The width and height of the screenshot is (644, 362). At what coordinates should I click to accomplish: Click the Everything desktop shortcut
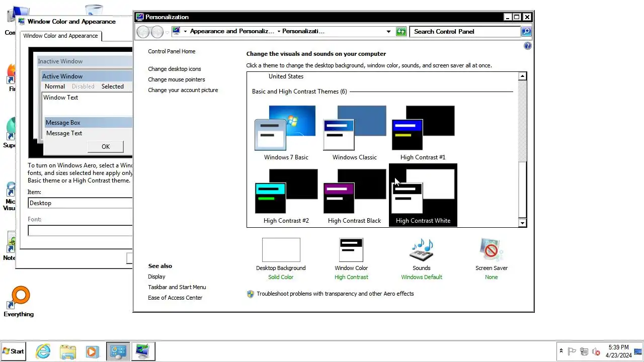[19, 302]
